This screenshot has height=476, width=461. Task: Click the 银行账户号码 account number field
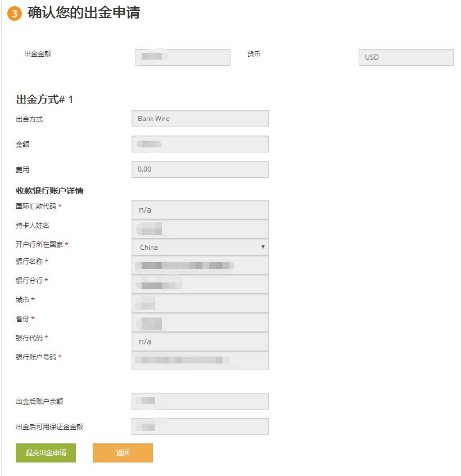(200, 360)
